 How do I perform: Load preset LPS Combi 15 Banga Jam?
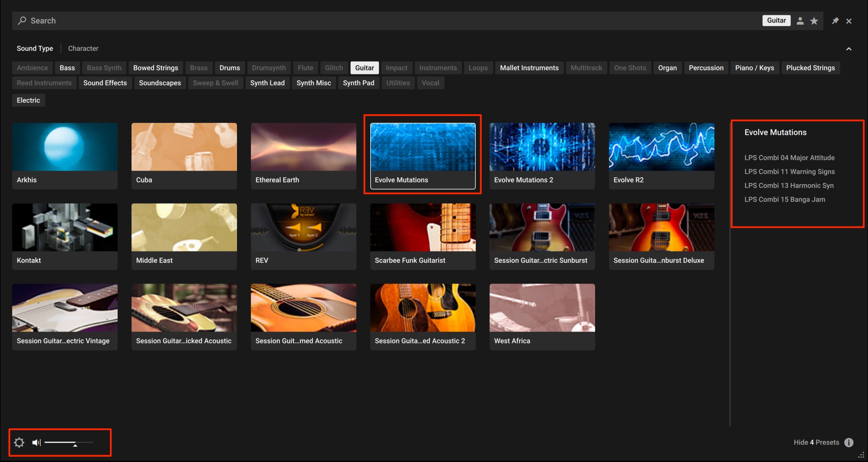coord(785,199)
